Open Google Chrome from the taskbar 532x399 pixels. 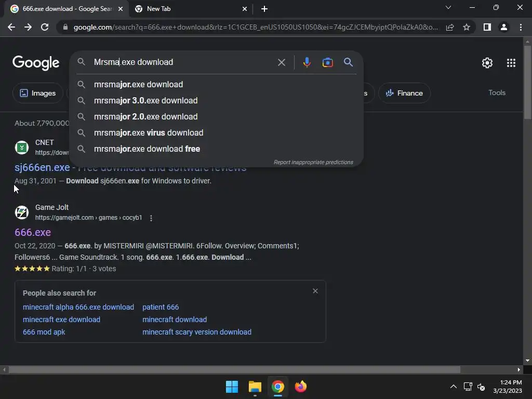(277, 387)
